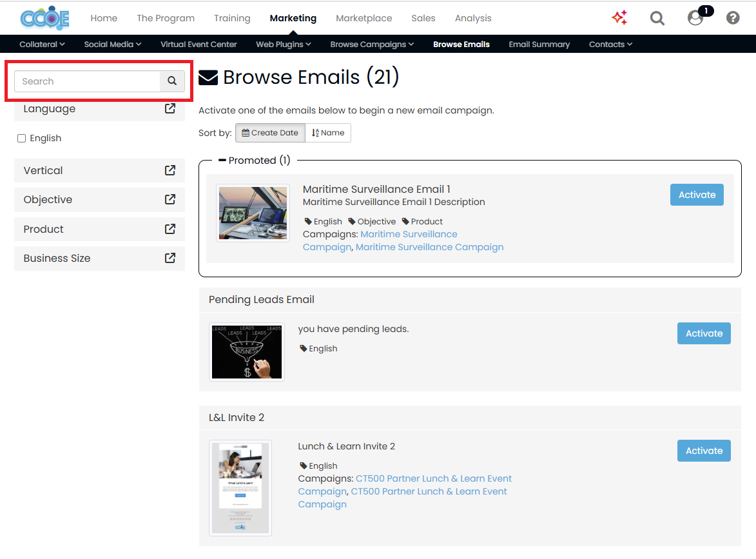This screenshot has width=756, height=559.
Task: Sort emails by Name
Action: coord(328,133)
